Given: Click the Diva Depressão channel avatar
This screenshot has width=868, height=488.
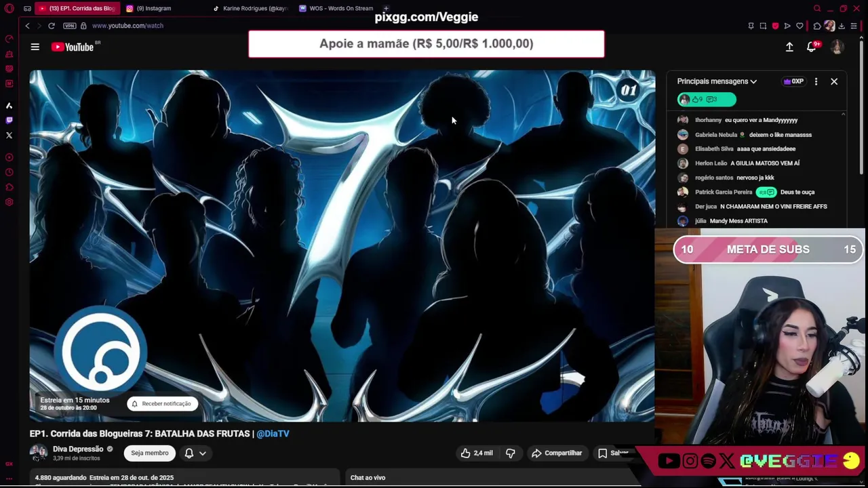Looking at the screenshot, I should [39, 453].
